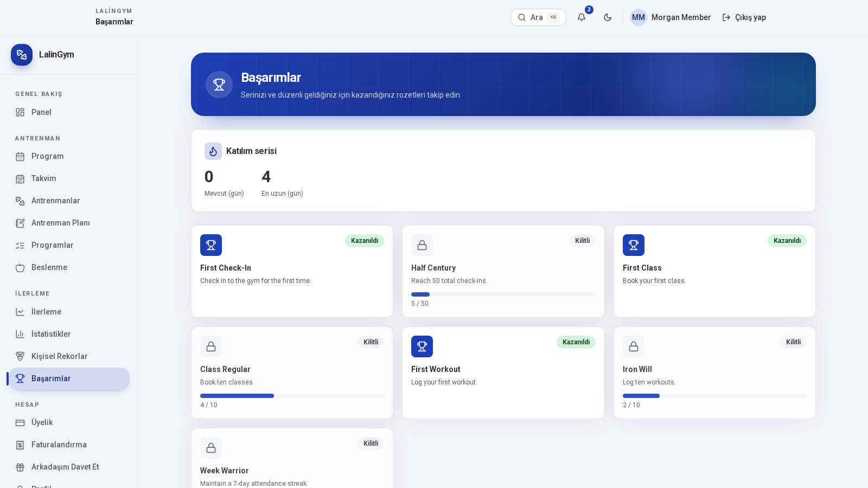
Task: Click the Kazanıldı badge on First Class
Action: click(x=787, y=241)
